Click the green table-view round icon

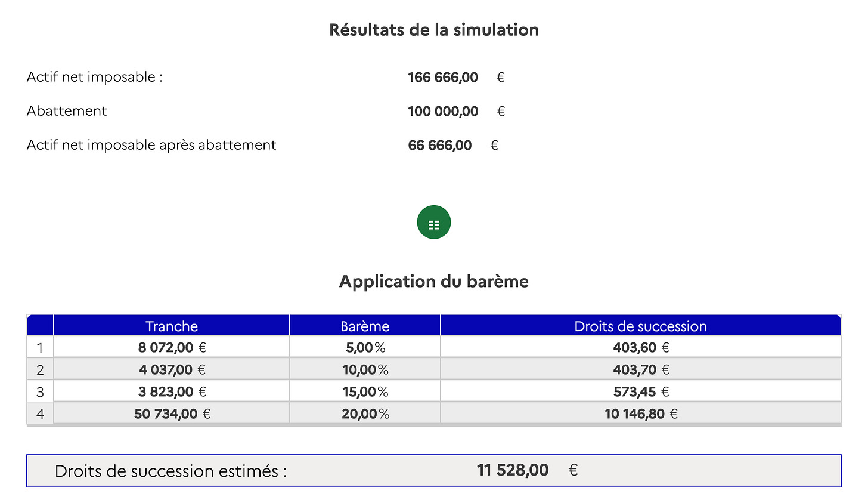(x=434, y=222)
